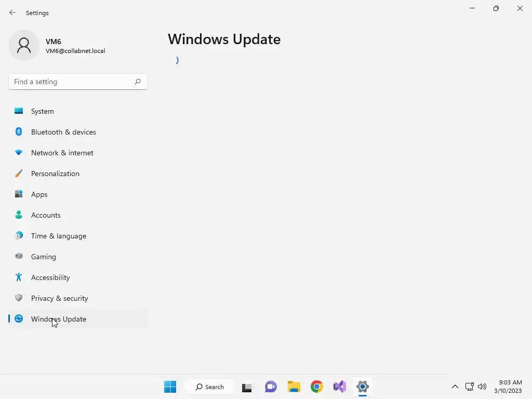Open the Gaming settings page

click(78, 257)
